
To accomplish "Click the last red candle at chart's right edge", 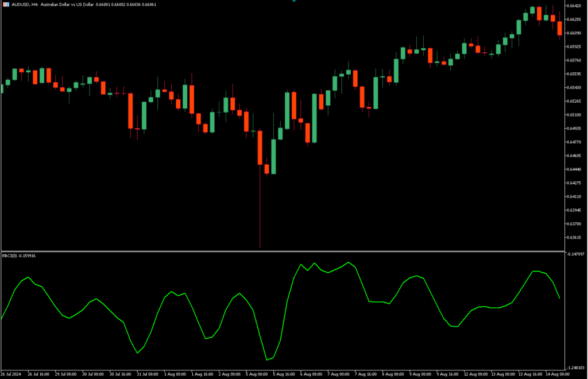I will 559,29.
